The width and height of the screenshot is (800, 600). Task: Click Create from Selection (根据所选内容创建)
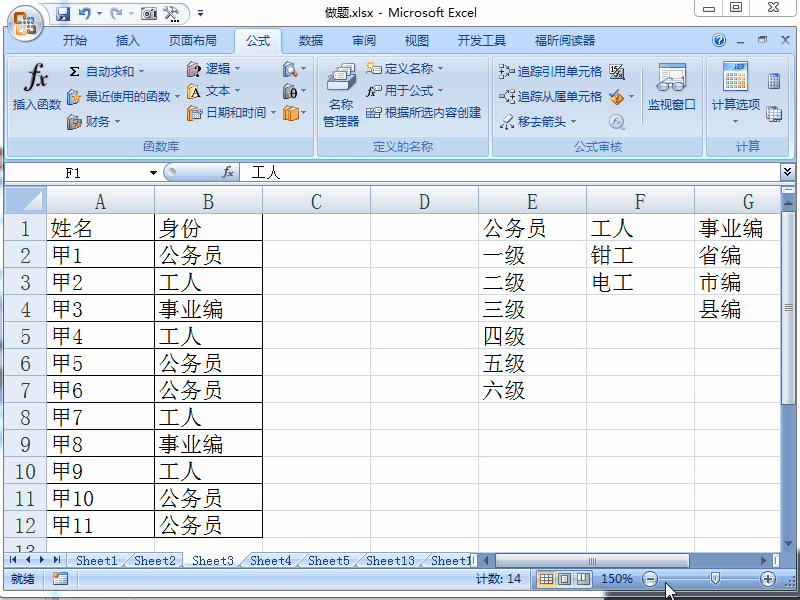coord(423,113)
